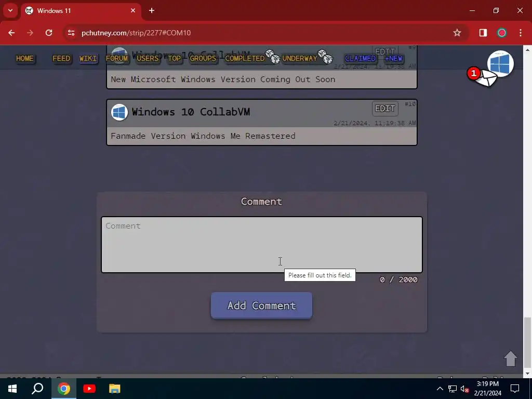532x399 pixels.
Task: Open avatar on the Fanmade Version comment
Action: click(119, 112)
